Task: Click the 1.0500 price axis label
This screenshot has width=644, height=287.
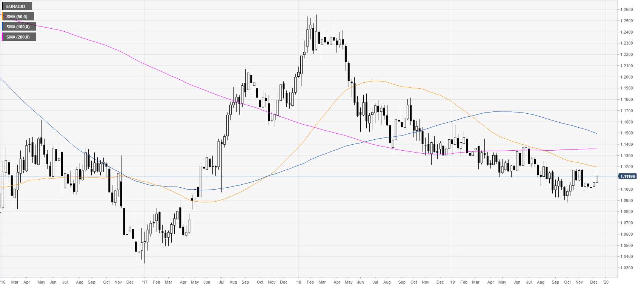Action: click(626, 245)
